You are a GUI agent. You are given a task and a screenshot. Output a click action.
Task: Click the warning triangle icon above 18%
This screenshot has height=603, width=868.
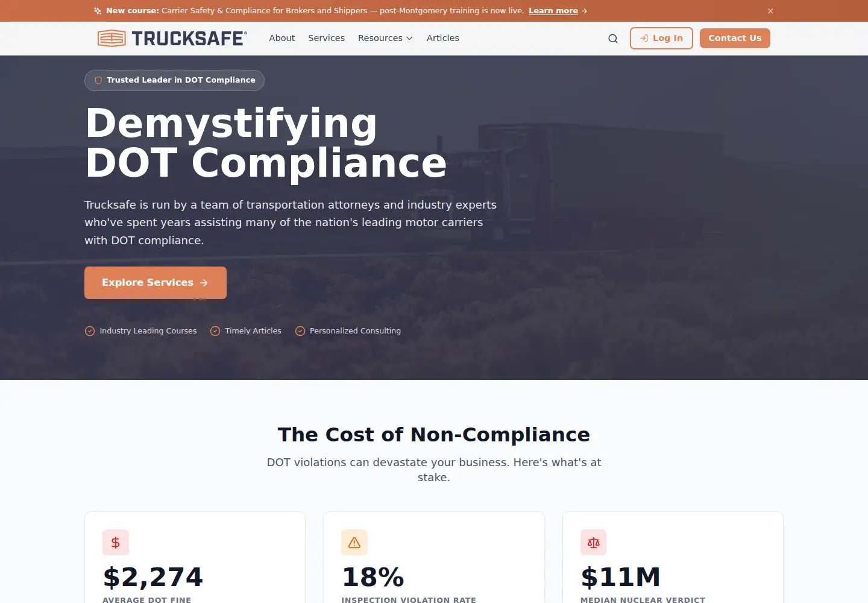click(x=354, y=543)
